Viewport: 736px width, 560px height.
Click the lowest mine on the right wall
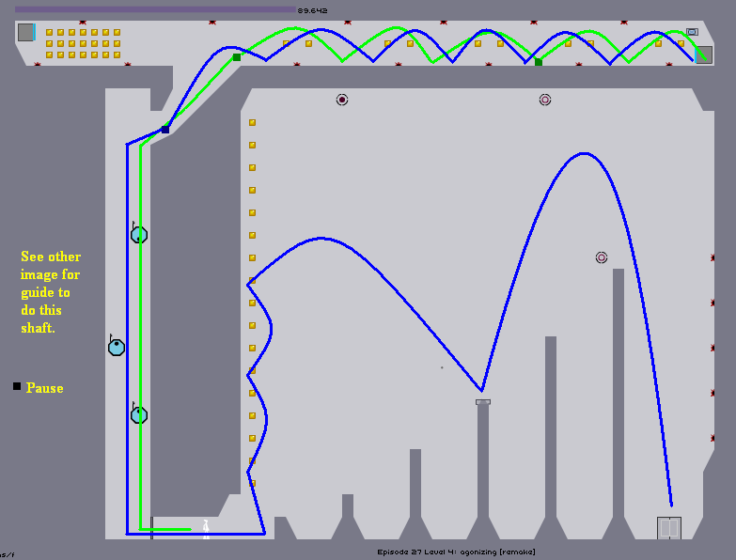[713, 438]
